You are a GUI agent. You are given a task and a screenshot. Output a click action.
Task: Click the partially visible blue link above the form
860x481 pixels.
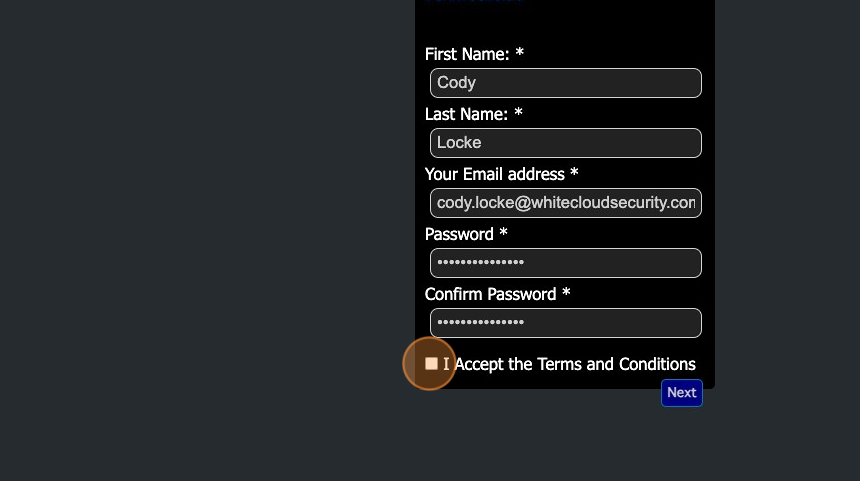pos(474,2)
